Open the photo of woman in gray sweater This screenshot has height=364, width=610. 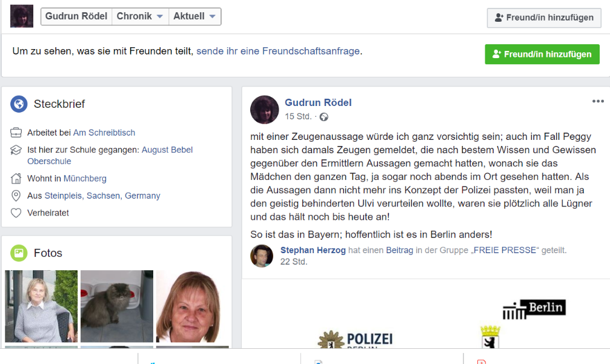[x=41, y=306]
